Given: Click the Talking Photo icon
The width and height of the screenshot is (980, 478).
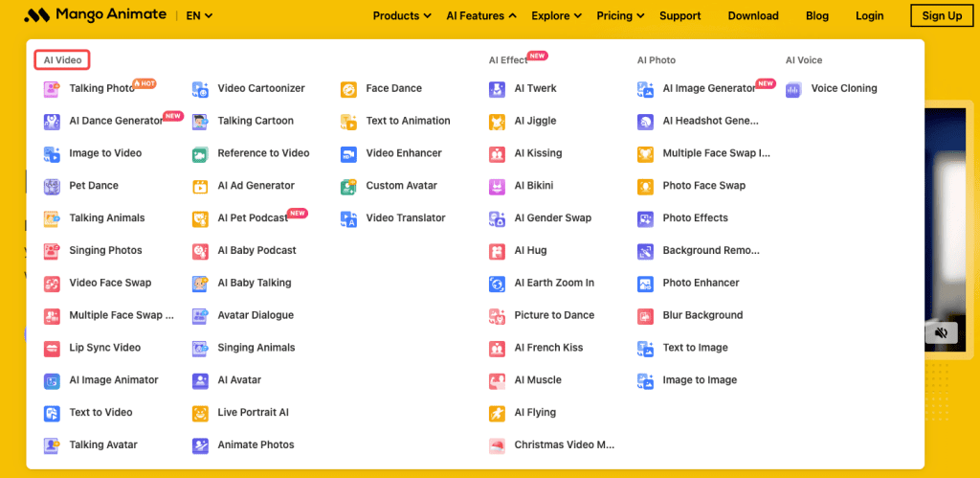Looking at the screenshot, I should (x=52, y=89).
